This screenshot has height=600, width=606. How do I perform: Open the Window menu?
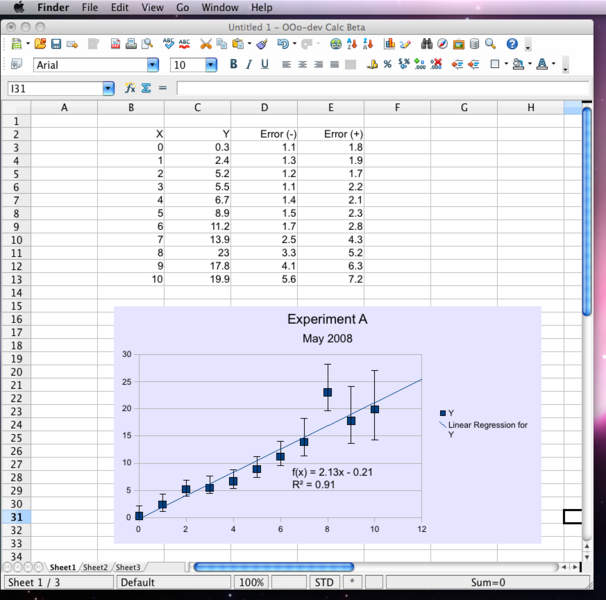(x=220, y=7)
